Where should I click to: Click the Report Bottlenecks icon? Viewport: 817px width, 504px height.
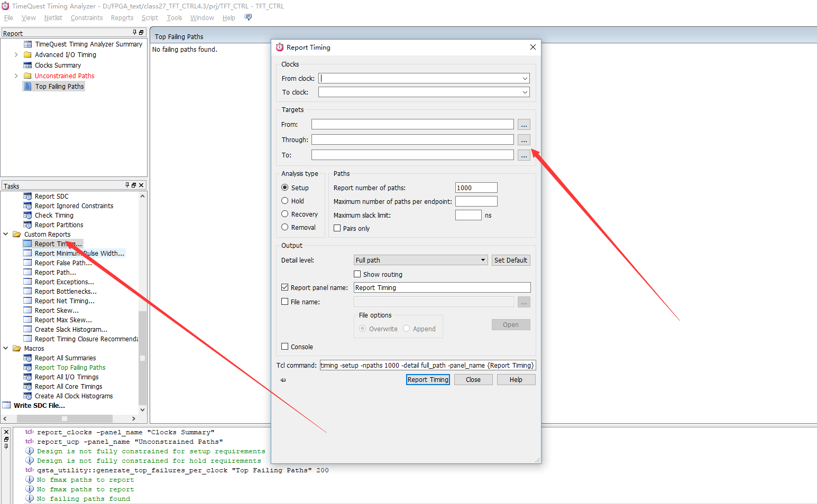click(x=27, y=291)
